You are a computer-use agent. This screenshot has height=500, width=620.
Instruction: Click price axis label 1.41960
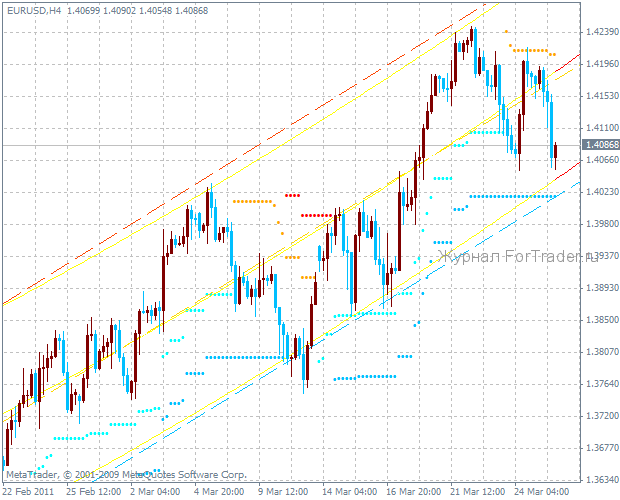pos(602,64)
